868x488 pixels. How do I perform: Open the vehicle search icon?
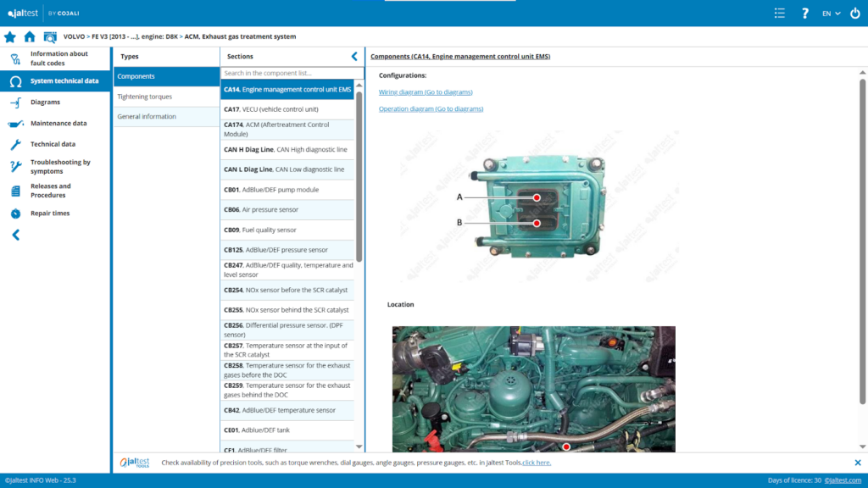[x=50, y=37]
